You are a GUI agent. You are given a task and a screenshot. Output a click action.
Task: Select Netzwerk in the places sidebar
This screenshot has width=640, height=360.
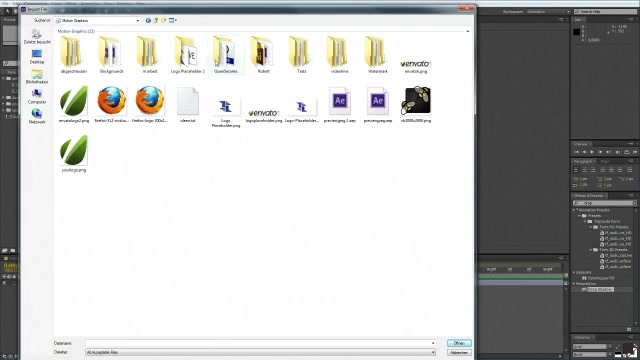click(x=37, y=117)
